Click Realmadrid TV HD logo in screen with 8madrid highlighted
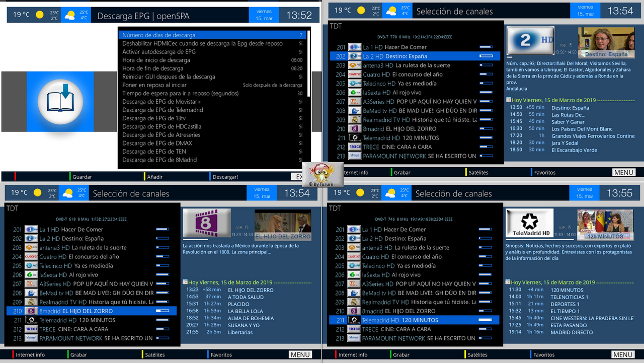 (32, 302)
